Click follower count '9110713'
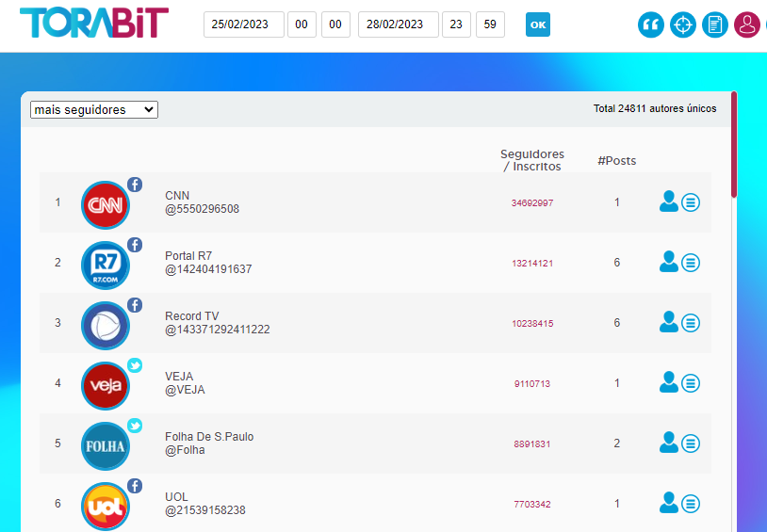The width and height of the screenshot is (767, 532). [532, 384]
